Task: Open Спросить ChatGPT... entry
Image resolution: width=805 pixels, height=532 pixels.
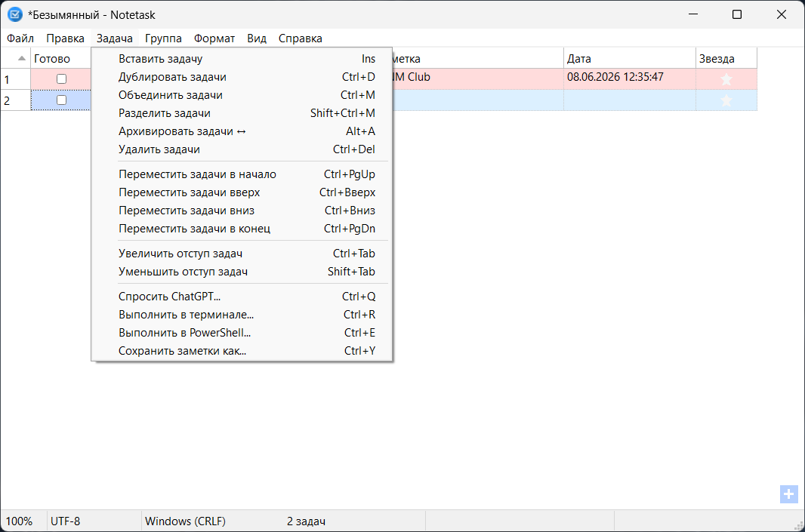Action: click(x=242, y=297)
